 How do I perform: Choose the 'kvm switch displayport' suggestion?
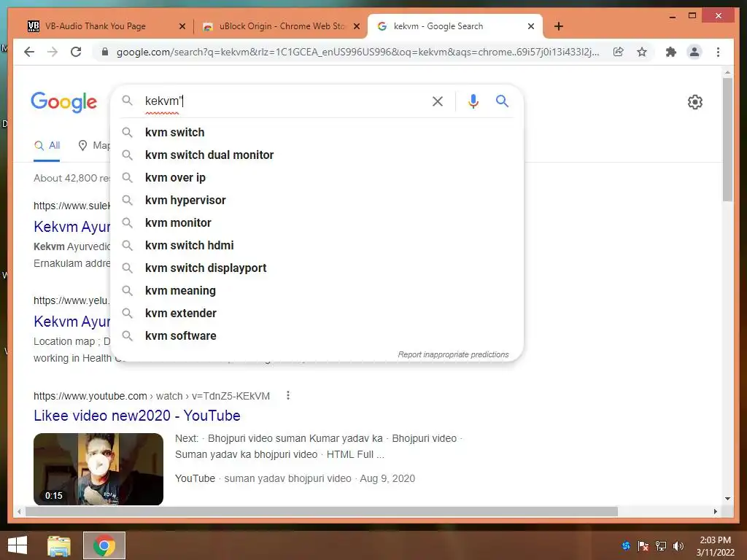click(x=317, y=268)
